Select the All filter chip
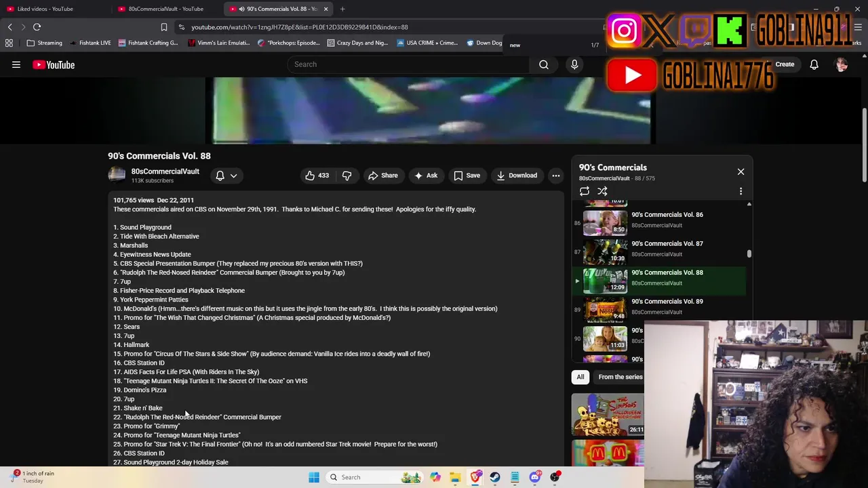Image resolution: width=868 pixels, height=488 pixels. coord(580,377)
